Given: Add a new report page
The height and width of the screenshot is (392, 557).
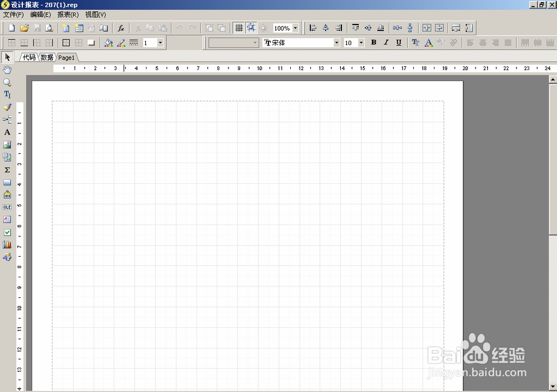Looking at the screenshot, I should coord(66,28).
